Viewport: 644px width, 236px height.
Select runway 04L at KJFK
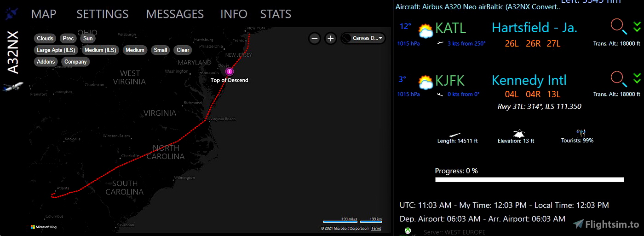coord(512,94)
